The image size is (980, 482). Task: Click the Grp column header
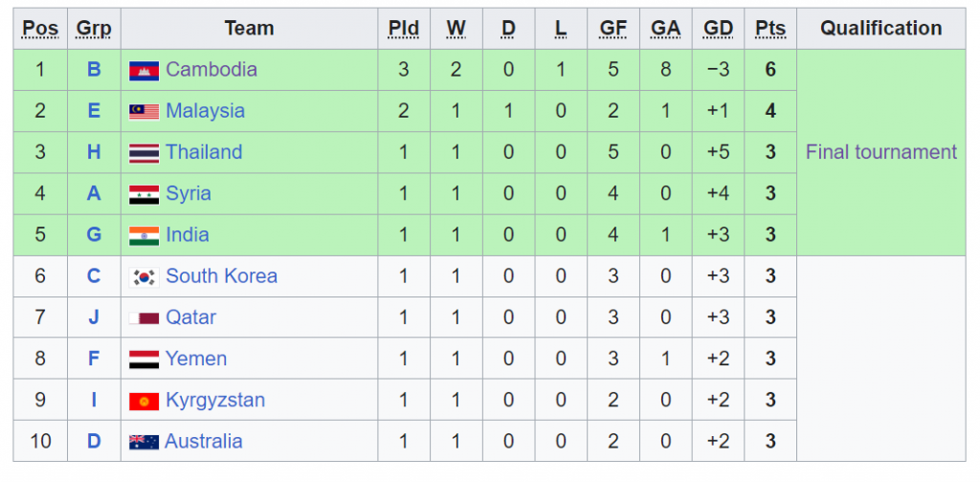(94, 29)
